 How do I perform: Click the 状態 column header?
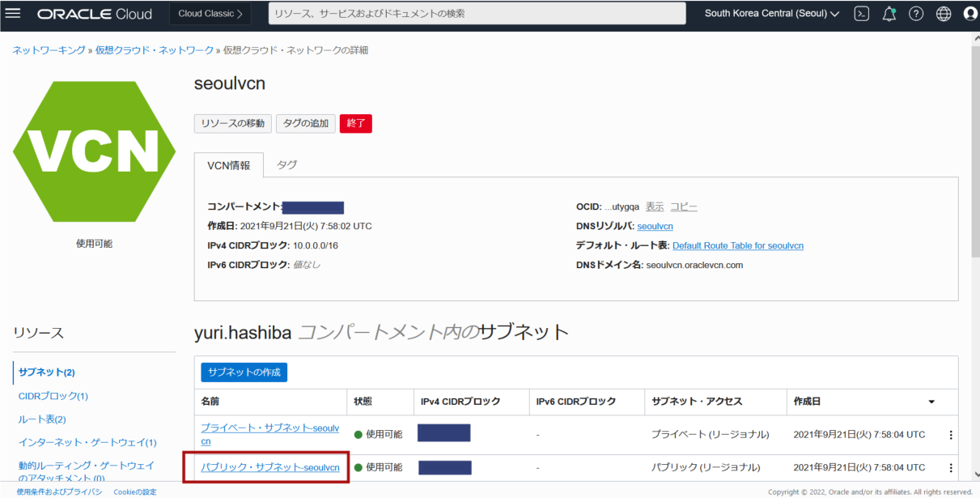pos(363,402)
